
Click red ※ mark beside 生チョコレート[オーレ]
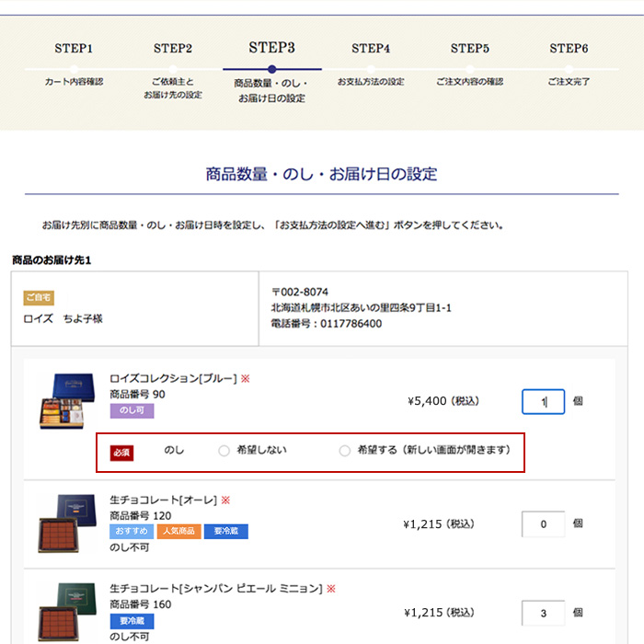(x=225, y=500)
